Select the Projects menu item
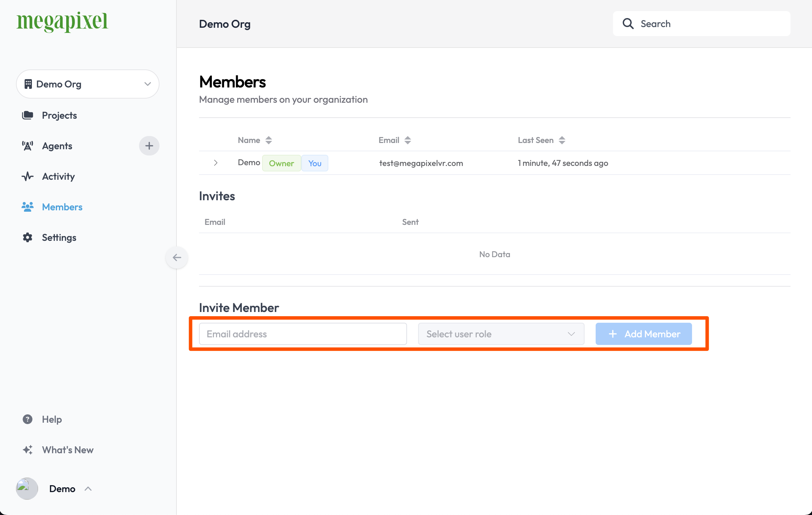The image size is (812, 515). click(59, 115)
